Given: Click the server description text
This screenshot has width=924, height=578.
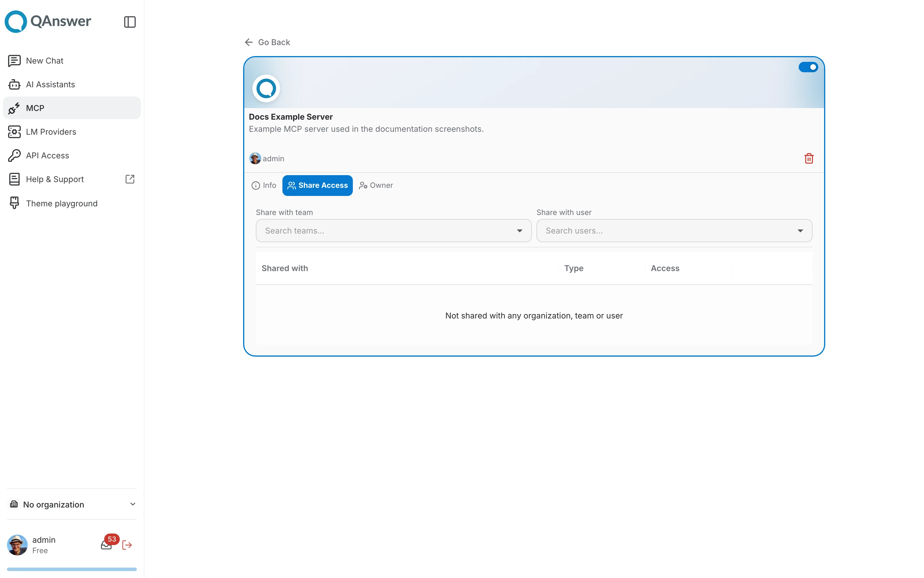Looking at the screenshot, I should coord(366,129).
